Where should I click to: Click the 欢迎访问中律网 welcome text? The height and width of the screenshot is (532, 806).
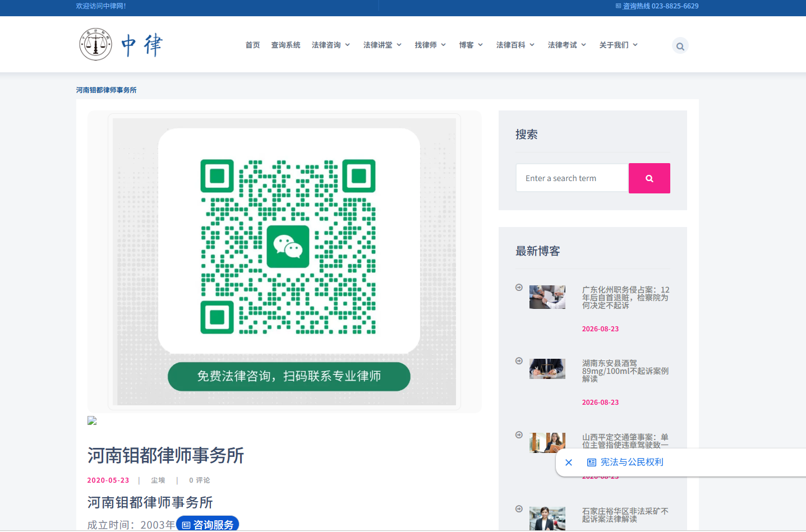tap(101, 6)
